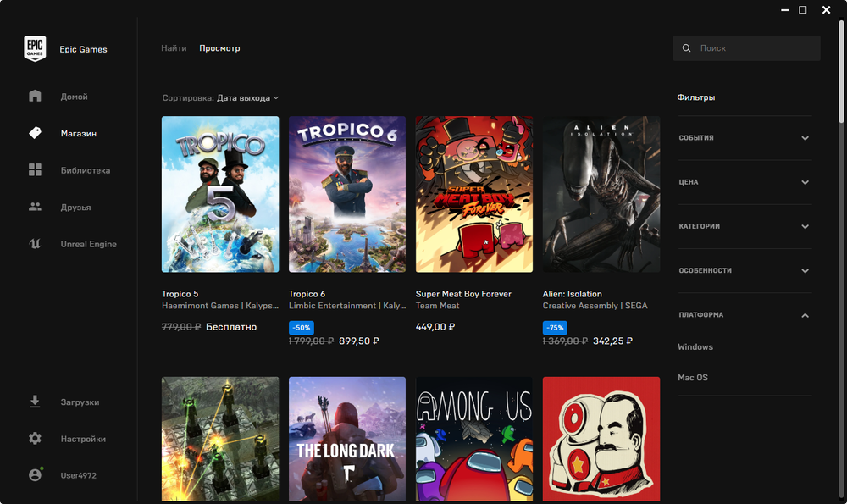
Task: Switch to the Найти tab
Action: pos(174,48)
